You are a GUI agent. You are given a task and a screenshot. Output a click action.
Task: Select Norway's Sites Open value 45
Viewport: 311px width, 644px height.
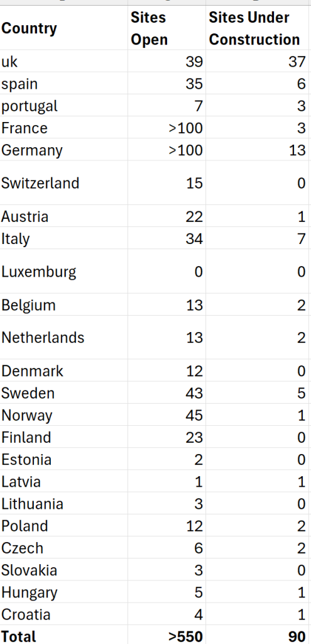(x=166, y=415)
